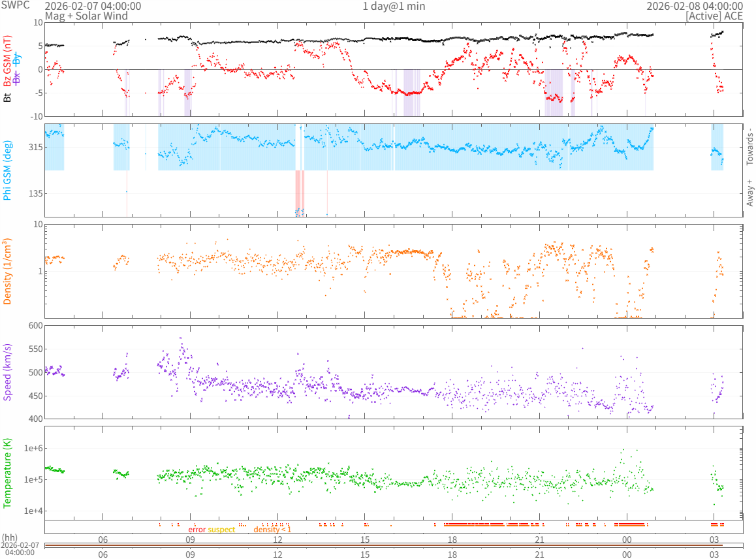This screenshot has height=559, width=756.
Task: Toggle the Bz GSM (nT) series label
Action: (8, 62)
